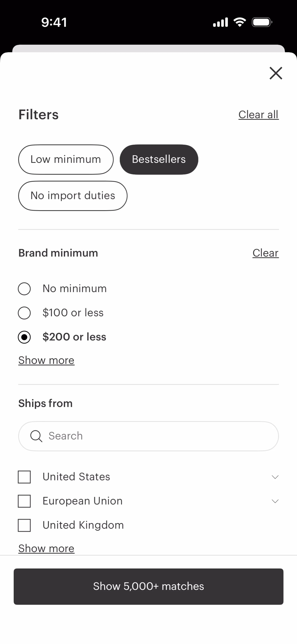Show more Brand minimum options
Image resolution: width=297 pixels, height=644 pixels.
click(x=46, y=360)
